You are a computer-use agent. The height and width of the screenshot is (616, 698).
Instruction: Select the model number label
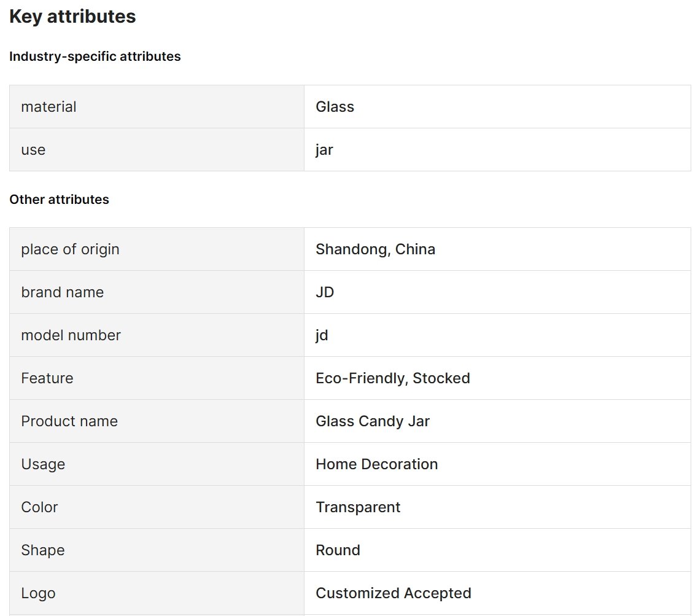pyautogui.click(x=71, y=335)
